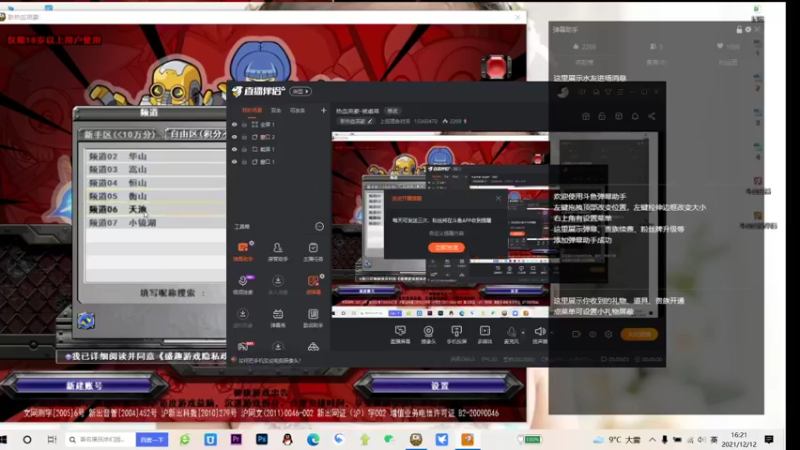
Task: Add a 手机投屏 phone-cast source
Action: coord(457,335)
